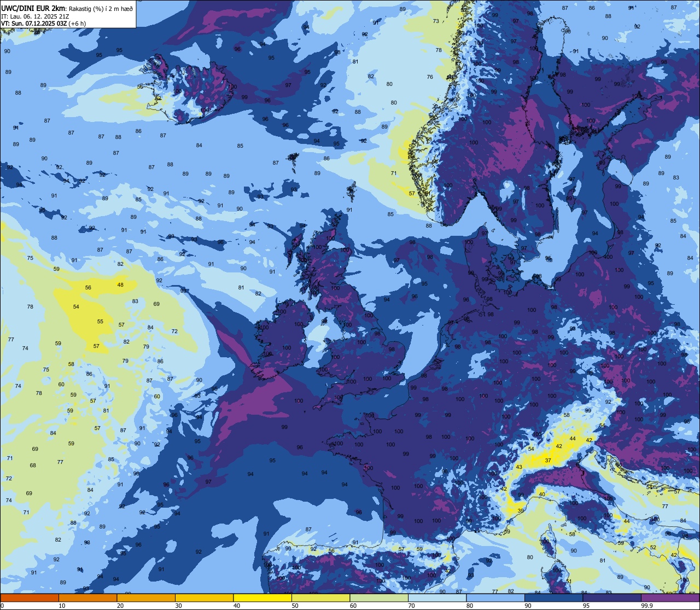Image resolution: width=700 pixels, height=610 pixels.
Task: Select the 90–95 dark blue legend swatch
Action: (x=553, y=597)
